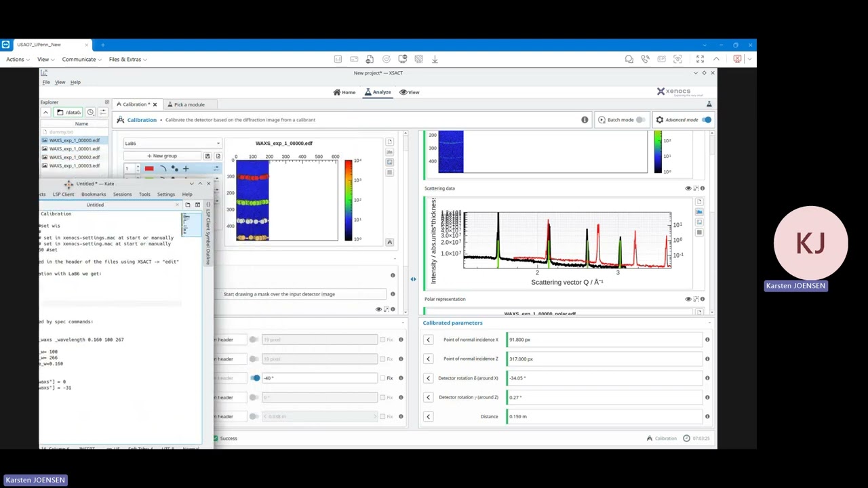Image resolution: width=868 pixels, height=488 pixels.
Task: Click arrow button for Detector rotation δ
Action: point(428,378)
